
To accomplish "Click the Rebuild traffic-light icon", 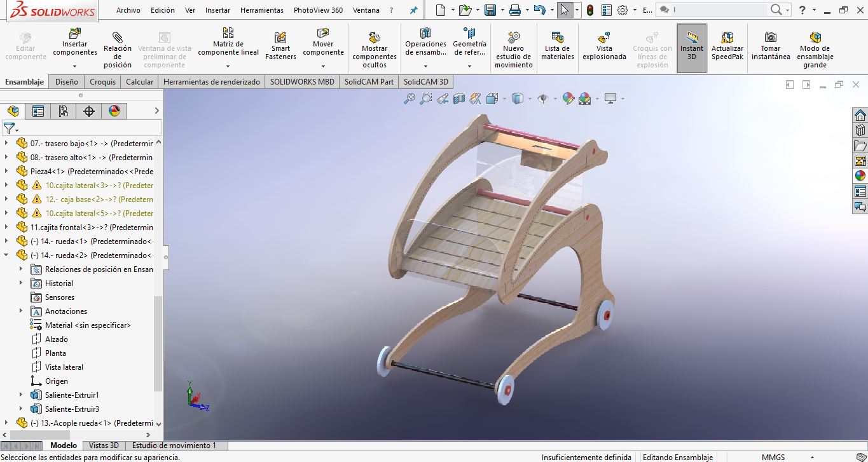I will click(x=589, y=10).
